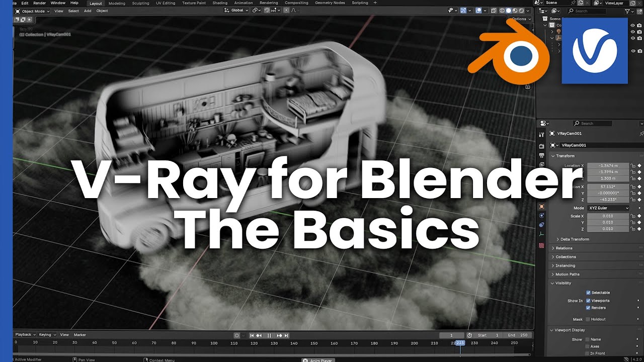Toggle auto keying record button
The image size is (644, 362).
click(x=237, y=335)
